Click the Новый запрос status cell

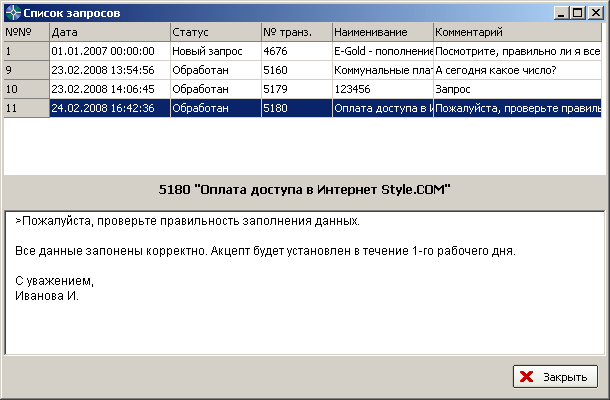click(x=214, y=51)
